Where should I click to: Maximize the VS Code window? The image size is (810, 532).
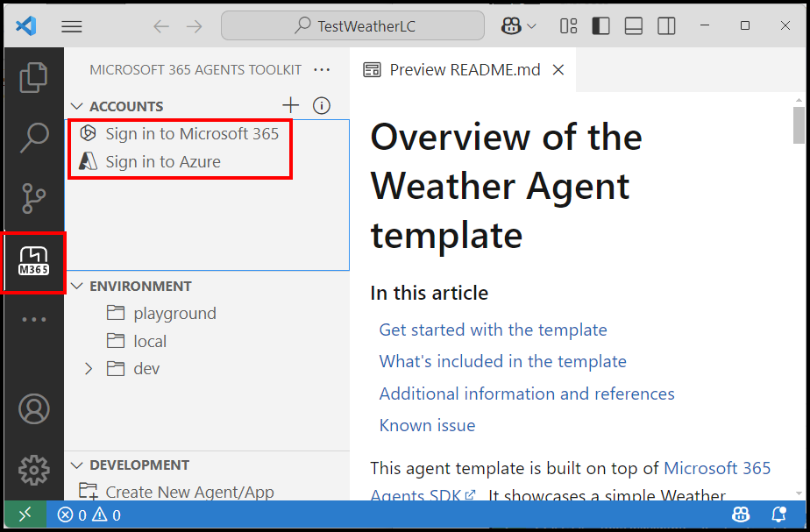(x=745, y=25)
